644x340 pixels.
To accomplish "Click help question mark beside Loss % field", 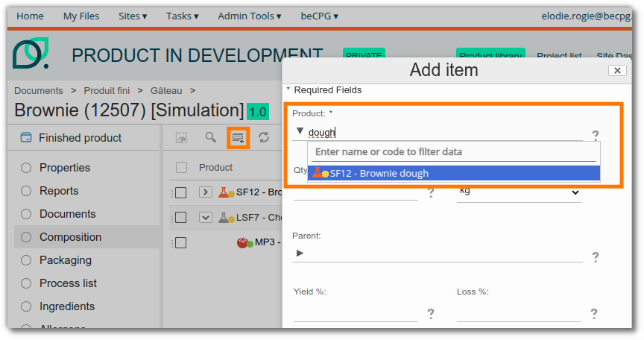I will tap(594, 314).
